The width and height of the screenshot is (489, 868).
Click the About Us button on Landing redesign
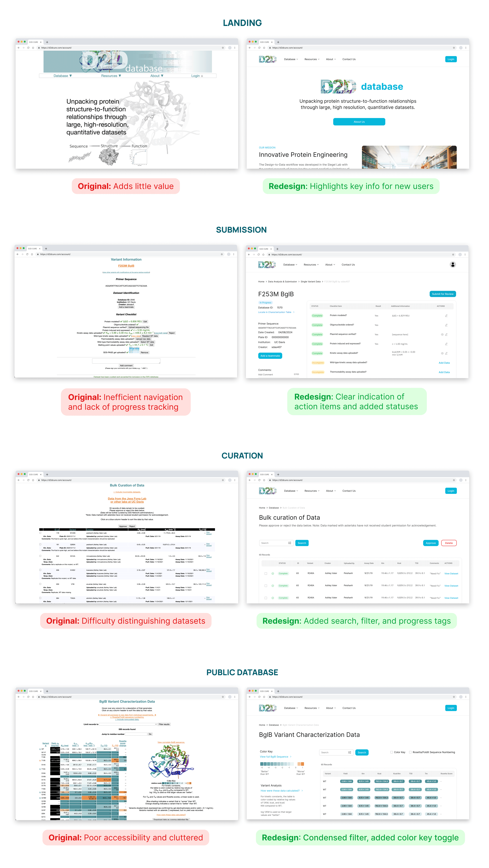coord(359,122)
